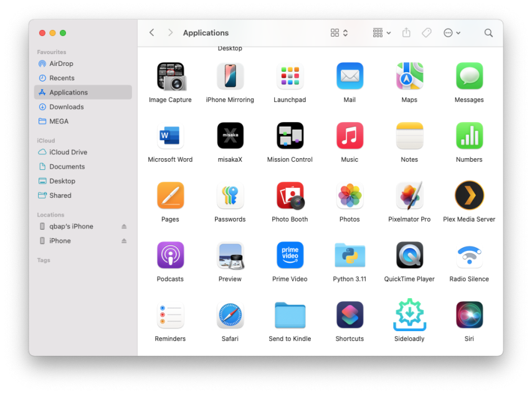Open the Passwords app icon
Screen dimensions: 532x394
(230, 195)
